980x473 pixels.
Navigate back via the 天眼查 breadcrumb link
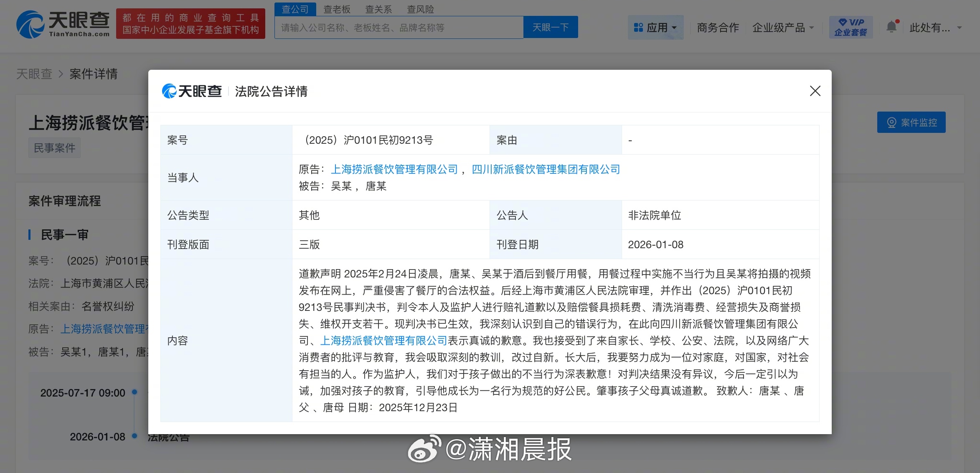[x=35, y=74]
